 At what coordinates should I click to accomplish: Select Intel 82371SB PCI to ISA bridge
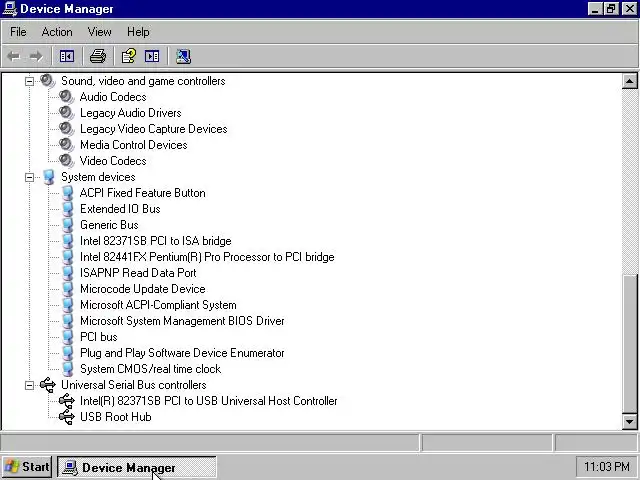click(x=156, y=241)
